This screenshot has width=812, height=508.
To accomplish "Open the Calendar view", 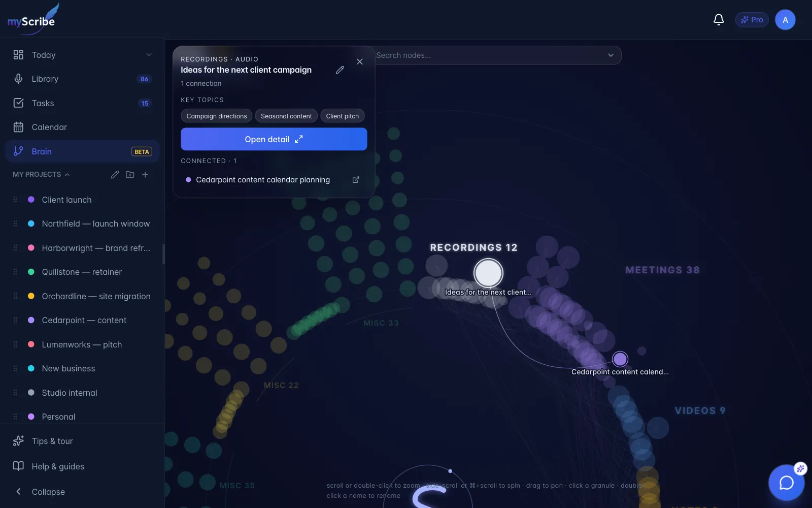I will [x=82, y=127].
